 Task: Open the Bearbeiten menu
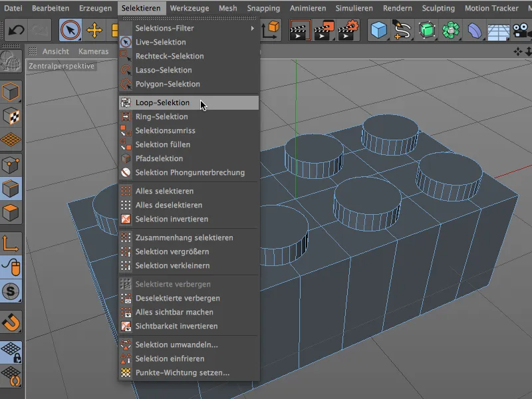51,8
